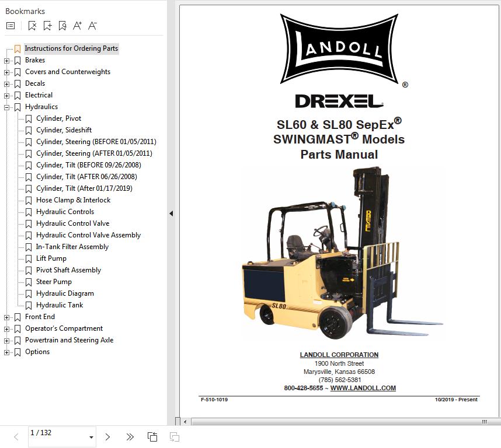This screenshot has height=448, width=501.
Task: Open the Hydraulic Control Valve bookmark
Action: [x=73, y=223]
